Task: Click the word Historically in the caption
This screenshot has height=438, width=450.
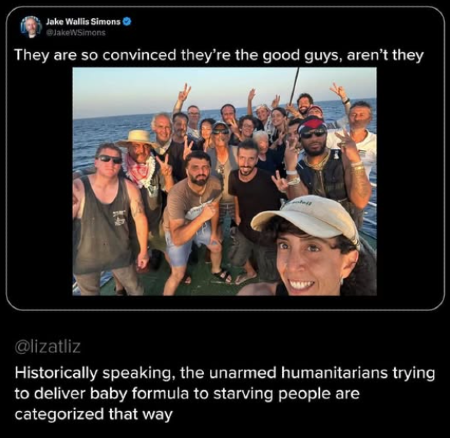Action: coord(56,374)
